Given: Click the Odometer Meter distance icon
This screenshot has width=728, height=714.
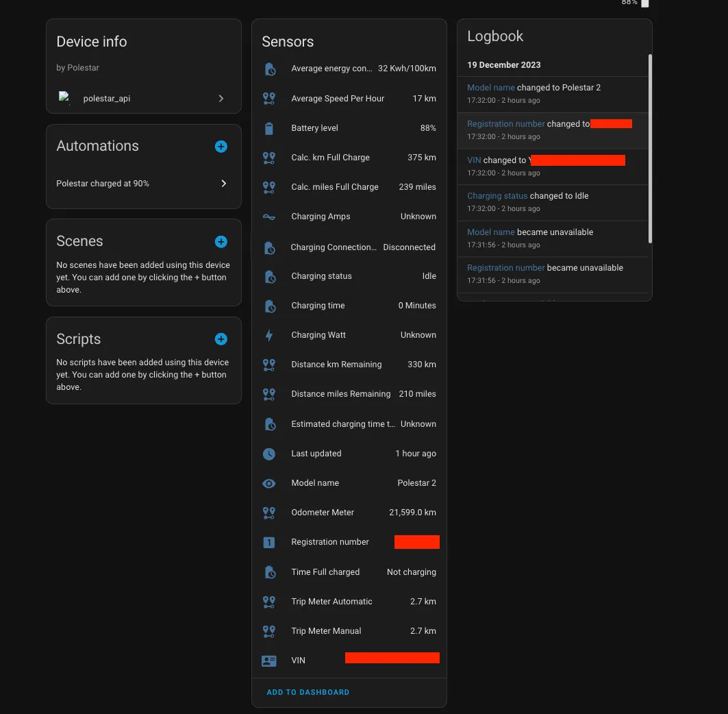Looking at the screenshot, I should (x=269, y=513).
